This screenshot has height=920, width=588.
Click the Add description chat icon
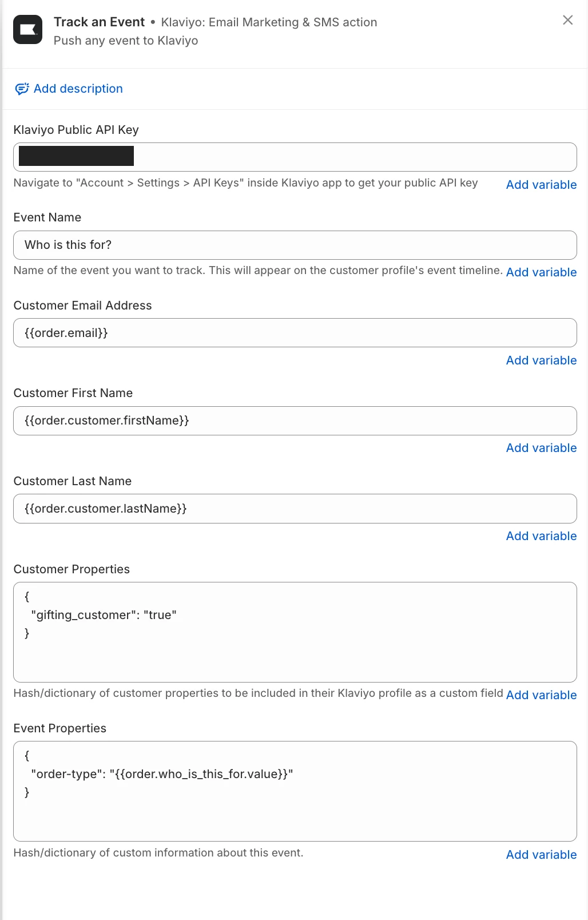pyautogui.click(x=22, y=89)
